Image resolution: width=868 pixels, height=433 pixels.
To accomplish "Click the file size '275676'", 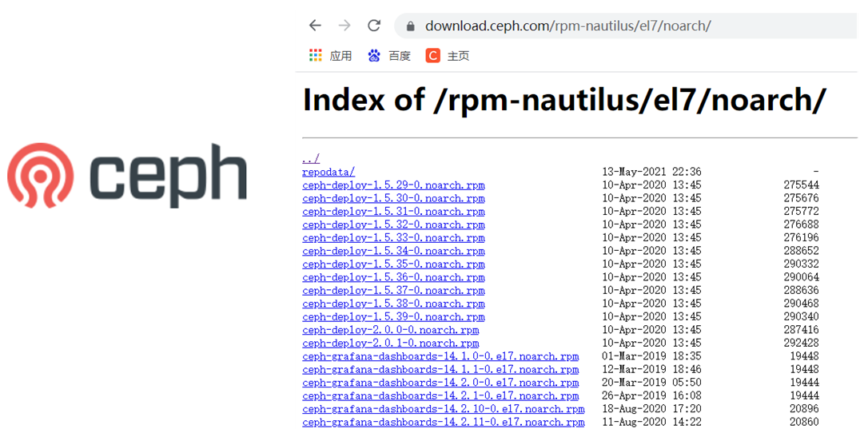I will tap(801, 198).
